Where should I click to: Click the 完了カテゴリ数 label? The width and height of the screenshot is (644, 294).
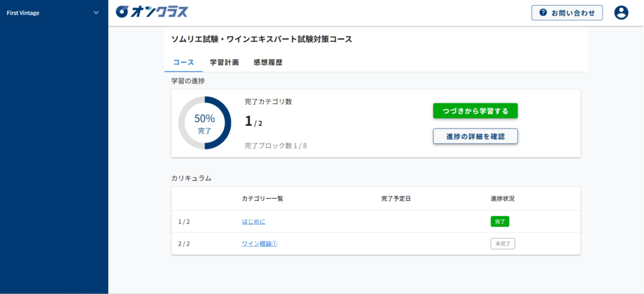click(x=268, y=102)
